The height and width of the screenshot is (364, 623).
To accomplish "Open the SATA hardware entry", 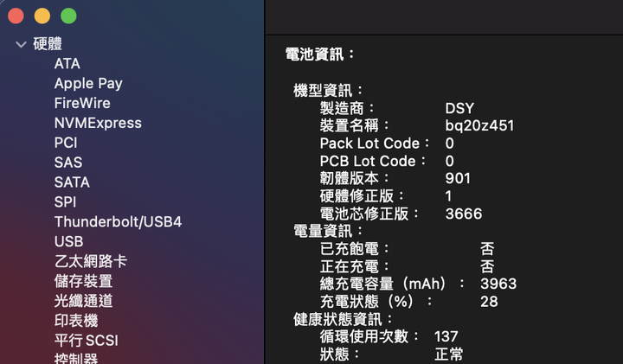I will coord(72,182).
